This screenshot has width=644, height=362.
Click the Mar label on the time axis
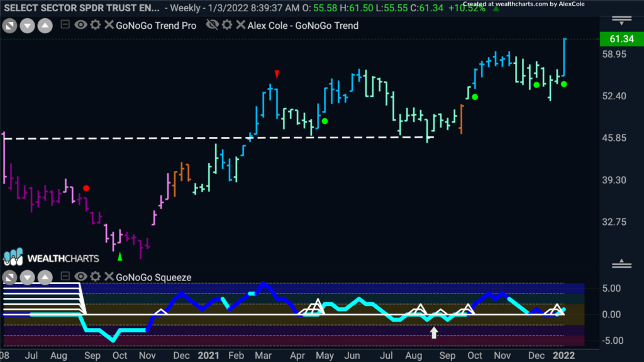264,356
